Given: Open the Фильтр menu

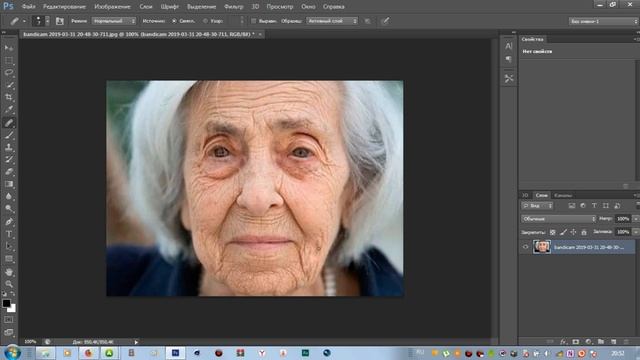Looking at the screenshot, I should coord(233,7).
